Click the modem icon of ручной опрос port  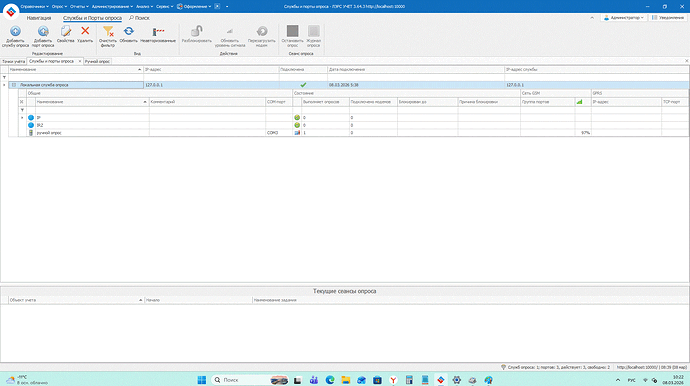(x=31, y=133)
